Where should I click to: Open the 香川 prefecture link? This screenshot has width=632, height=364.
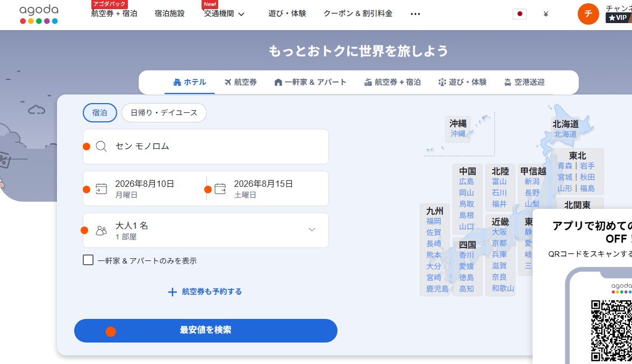(466, 256)
